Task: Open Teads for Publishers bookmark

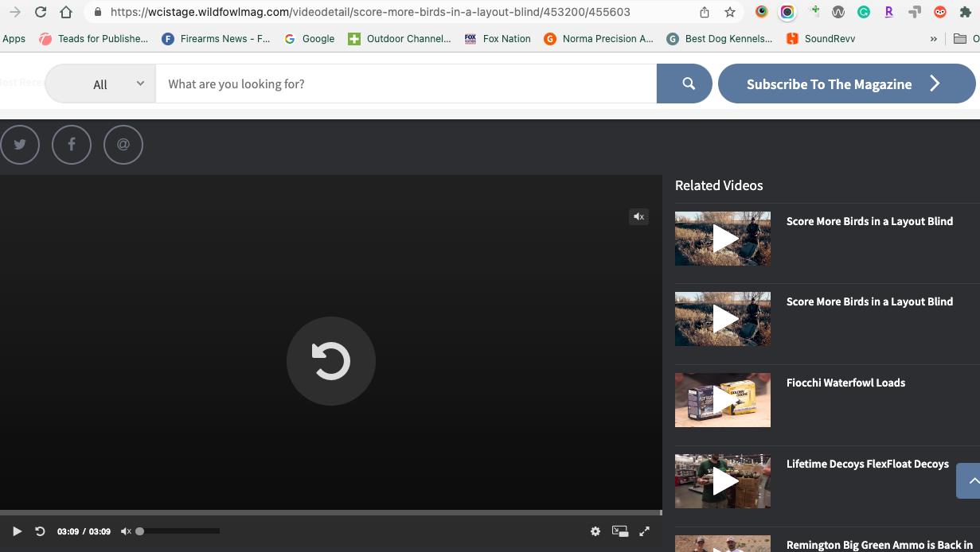Action: click(x=94, y=38)
